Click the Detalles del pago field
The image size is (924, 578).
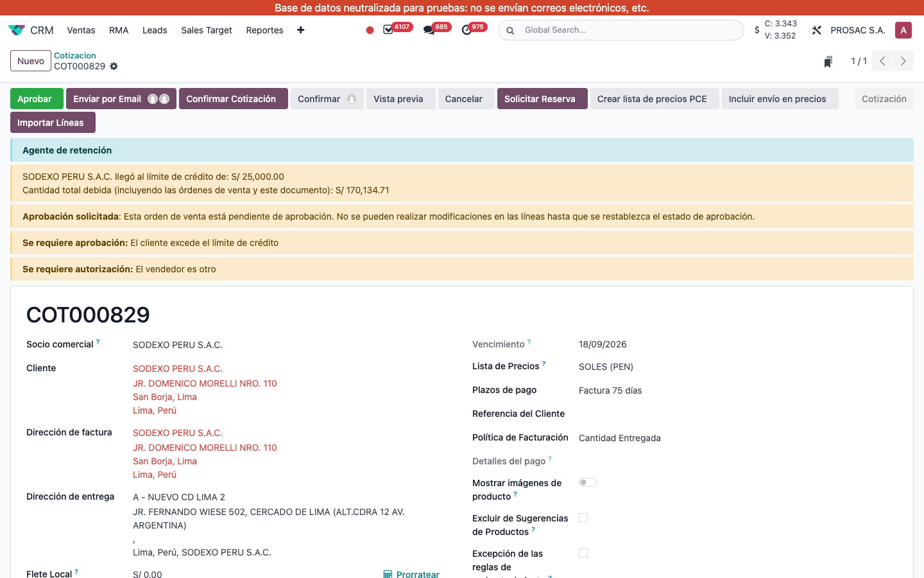[738, 461]
